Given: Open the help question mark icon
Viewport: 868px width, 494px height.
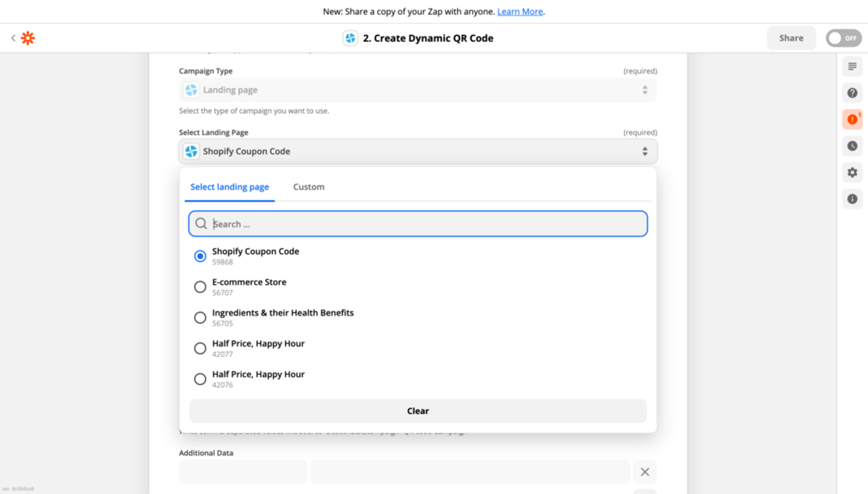Looking at the screenshot, I should [x=852, y=93].
